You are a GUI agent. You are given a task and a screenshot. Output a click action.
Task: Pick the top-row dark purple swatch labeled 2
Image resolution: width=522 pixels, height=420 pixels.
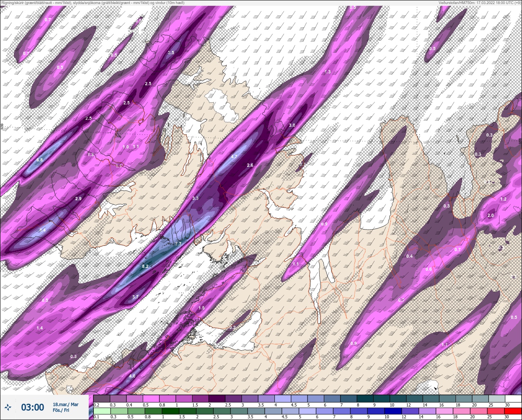[217, 398]
